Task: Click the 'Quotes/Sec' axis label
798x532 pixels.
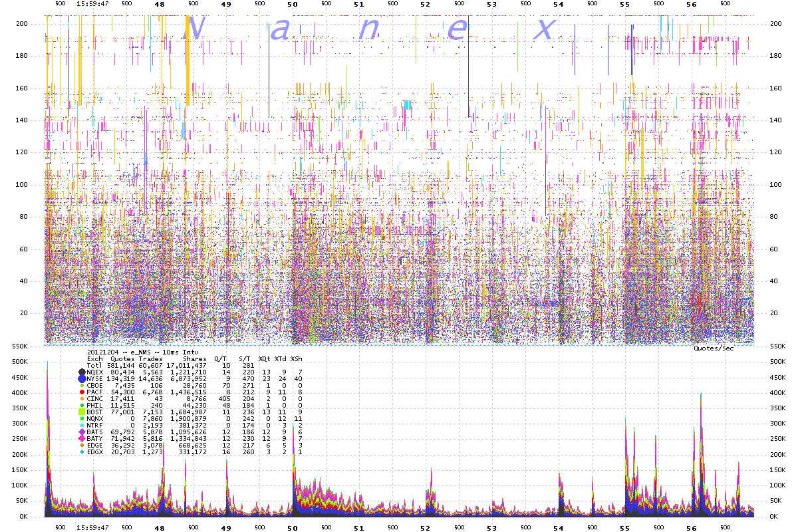Action: pos(714,348)
